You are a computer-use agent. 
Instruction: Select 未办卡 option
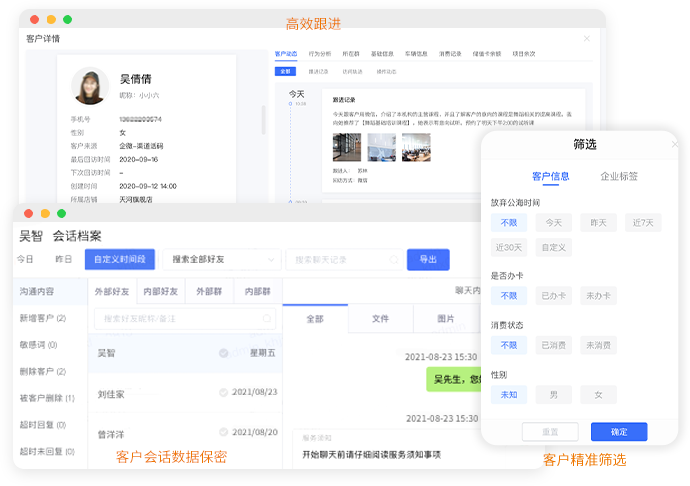[598, 296]
